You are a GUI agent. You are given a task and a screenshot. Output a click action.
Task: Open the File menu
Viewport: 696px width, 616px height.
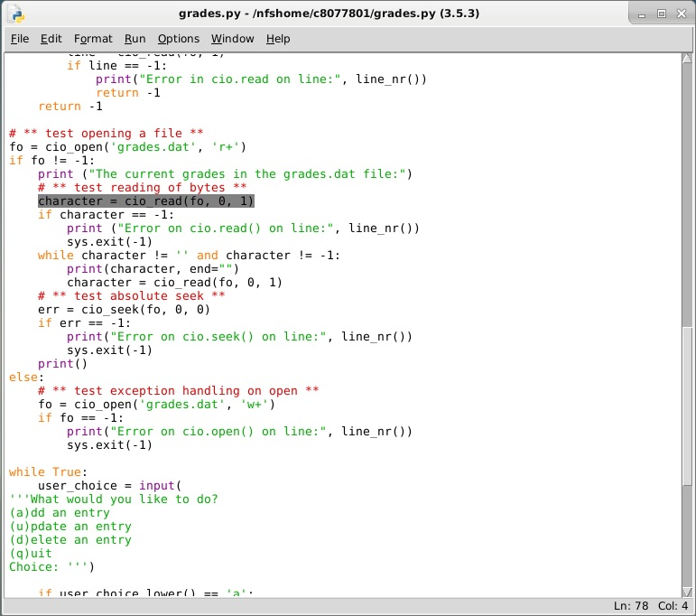pos(20,39)
